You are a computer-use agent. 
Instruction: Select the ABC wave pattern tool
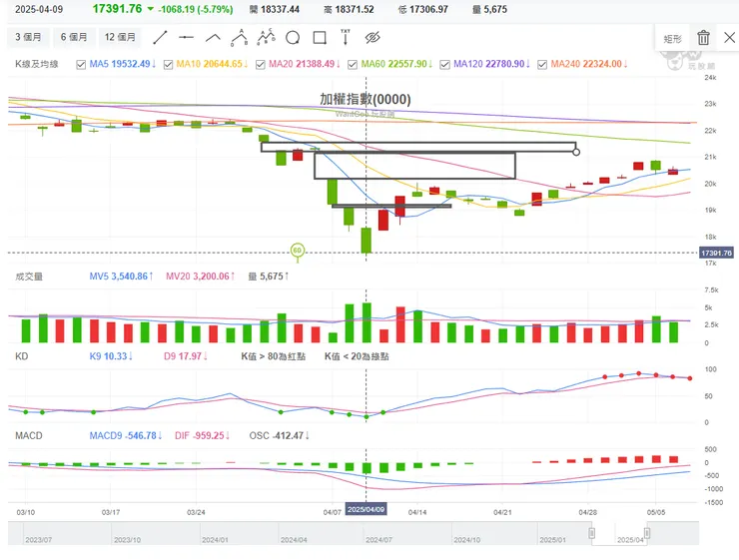click(240, 37)
